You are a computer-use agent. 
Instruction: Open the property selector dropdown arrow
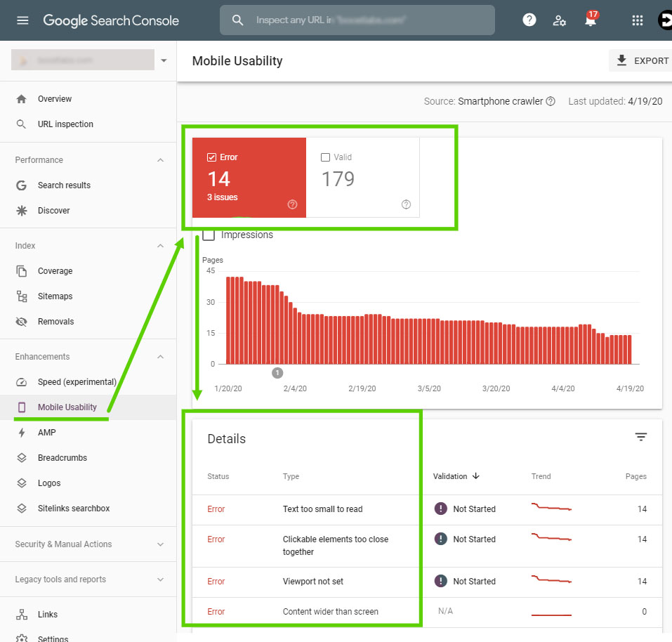pyautogui.click(x=164, y=60)
